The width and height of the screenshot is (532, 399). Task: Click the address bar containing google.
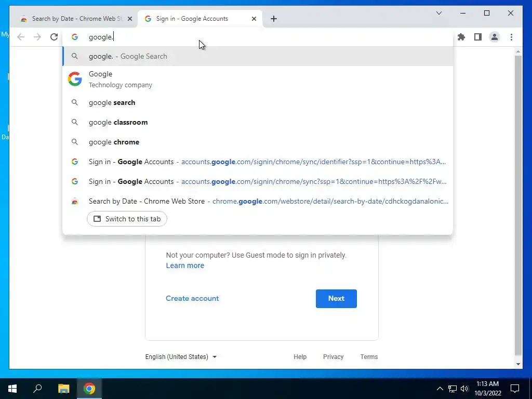click(x=258, y=37)
